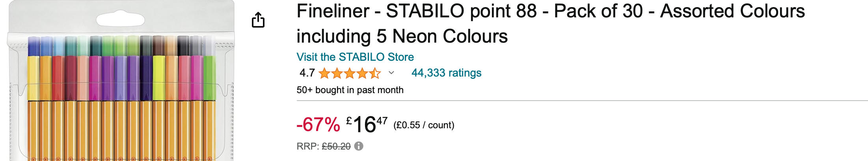
Task: Select the bright green pen cap in front row
Action: click(209, 77)
